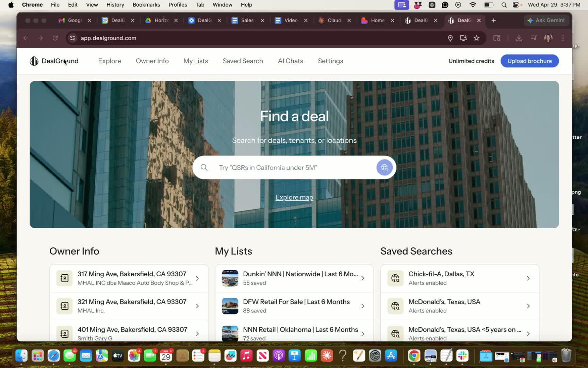This screenshot has height=368, width=588.
Task: Click globe icon for McDonald's, Texas, USA
Action: pos(395,306)
